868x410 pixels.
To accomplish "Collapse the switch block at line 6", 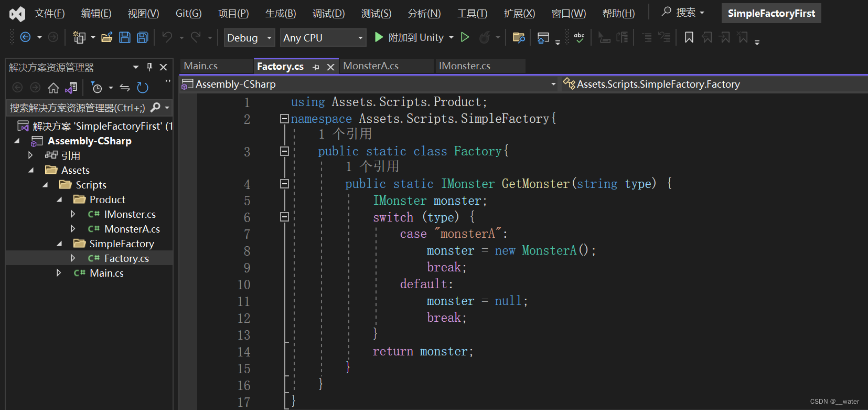I will coord(284,217).
